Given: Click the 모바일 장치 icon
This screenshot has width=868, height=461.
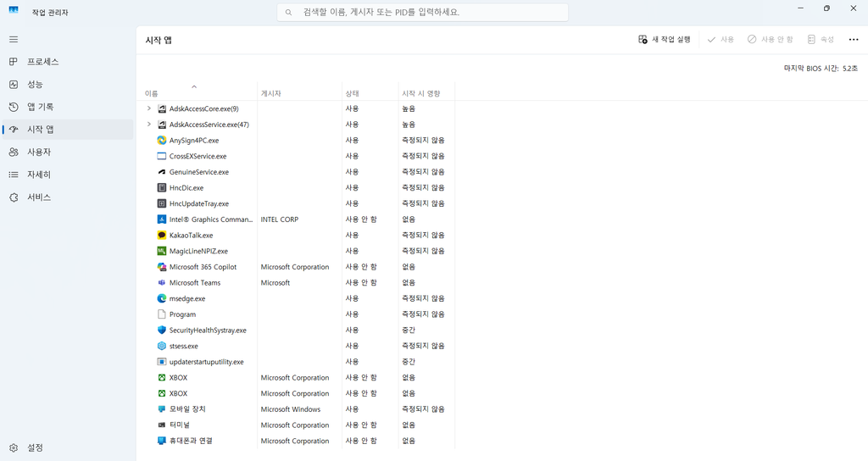Looking at the screenshot, I should click(162, 409).
